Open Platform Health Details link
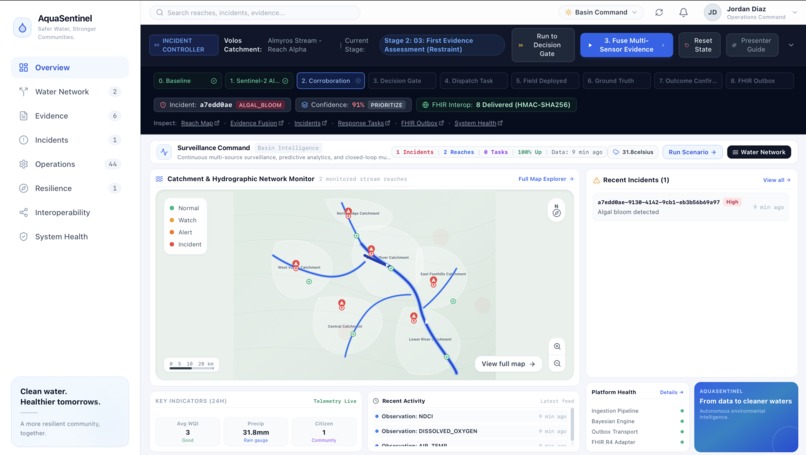 671,392
